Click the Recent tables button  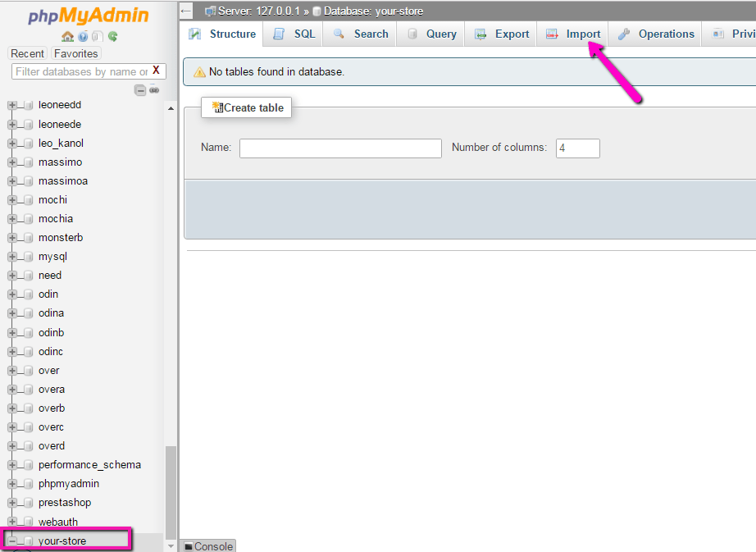click(x=28, y=53)
